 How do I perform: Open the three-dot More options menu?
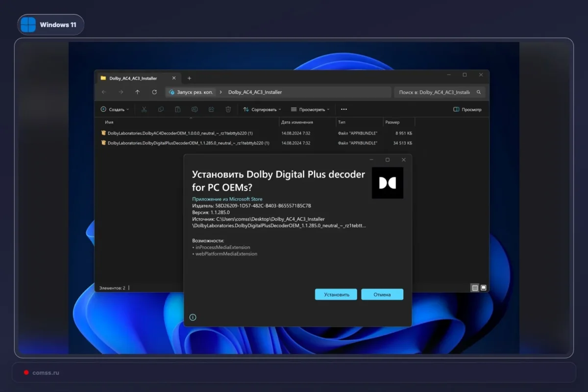tap(344, 110)
